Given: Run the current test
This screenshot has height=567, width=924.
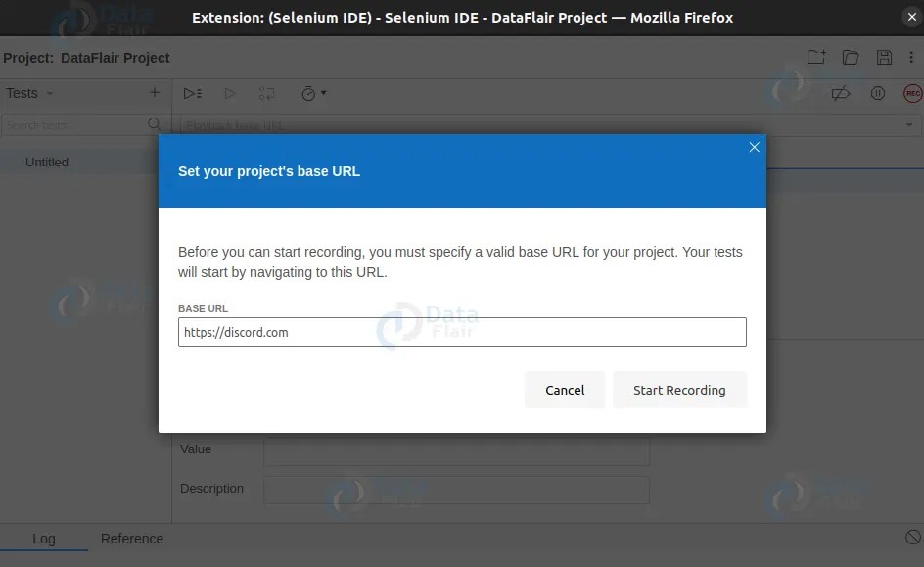Looking at the screenshot, I should pos(229,93).
